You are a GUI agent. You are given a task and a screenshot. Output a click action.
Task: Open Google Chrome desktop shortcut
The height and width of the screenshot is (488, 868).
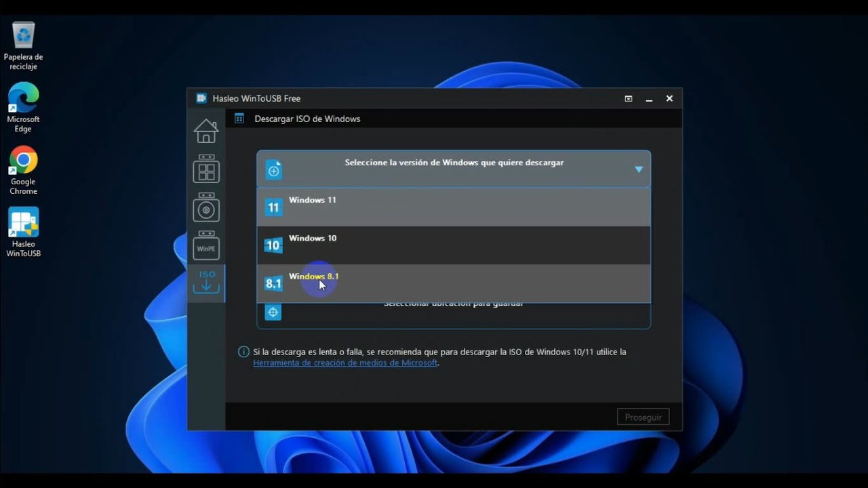(x=23, y=170)
